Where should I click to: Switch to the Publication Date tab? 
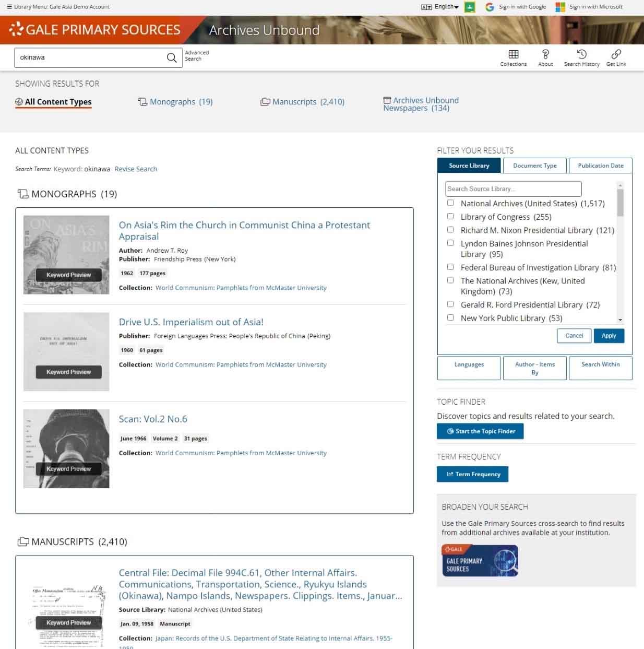[x=601, y=166]
